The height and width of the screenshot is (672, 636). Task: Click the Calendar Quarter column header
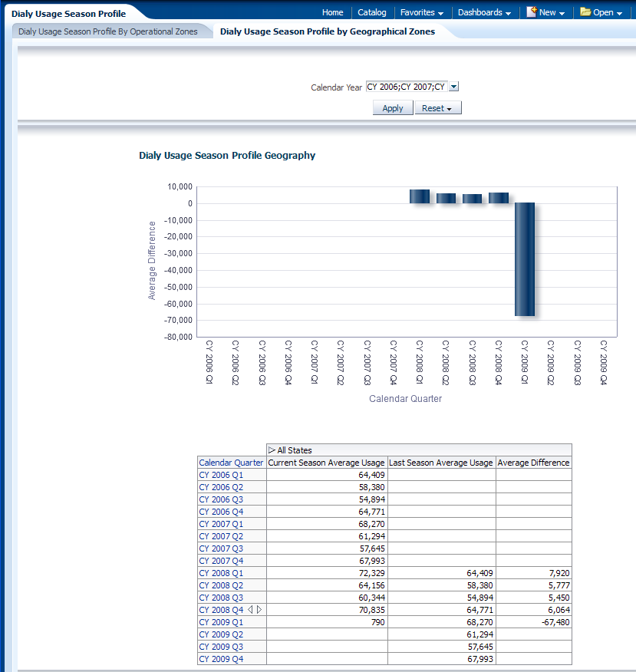click(231, 463)
